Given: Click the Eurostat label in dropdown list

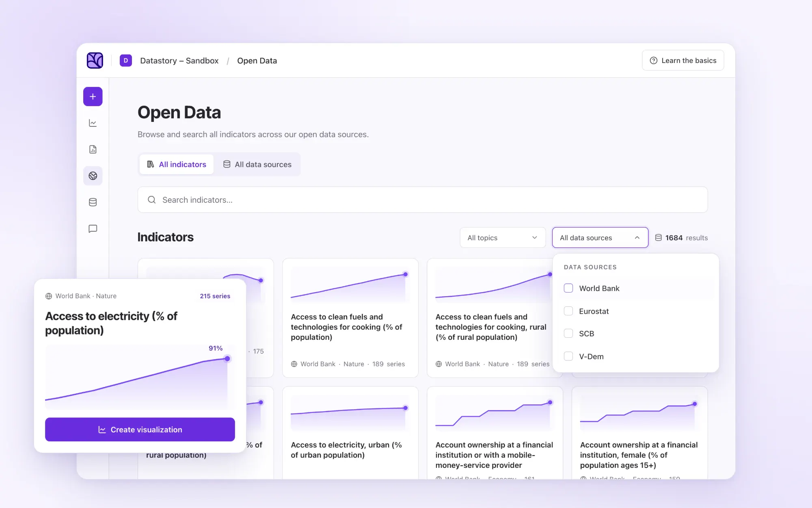Looking at the screenshot, I should [x=594, y=311].
